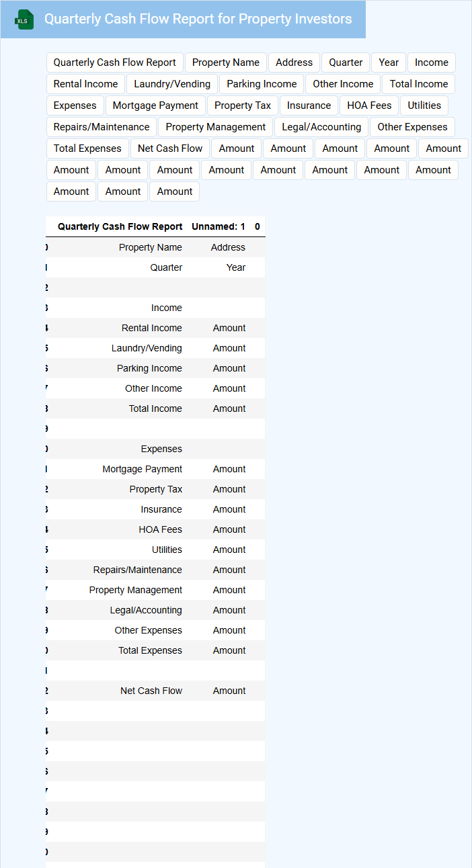
Task: Click the Insurance tag
Action: [x=309, y=105]
